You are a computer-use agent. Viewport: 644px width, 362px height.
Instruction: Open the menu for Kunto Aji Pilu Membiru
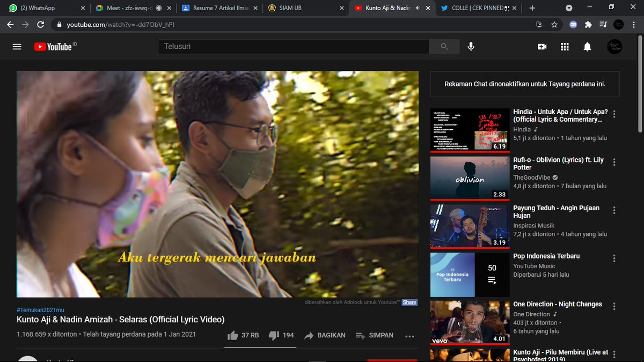coord(614,354)
